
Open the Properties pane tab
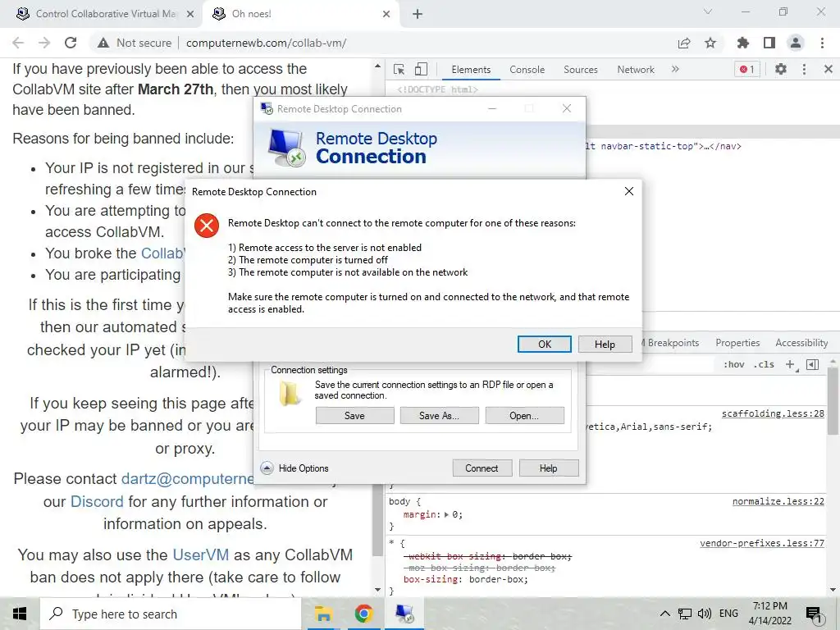(x=737, y=343)
